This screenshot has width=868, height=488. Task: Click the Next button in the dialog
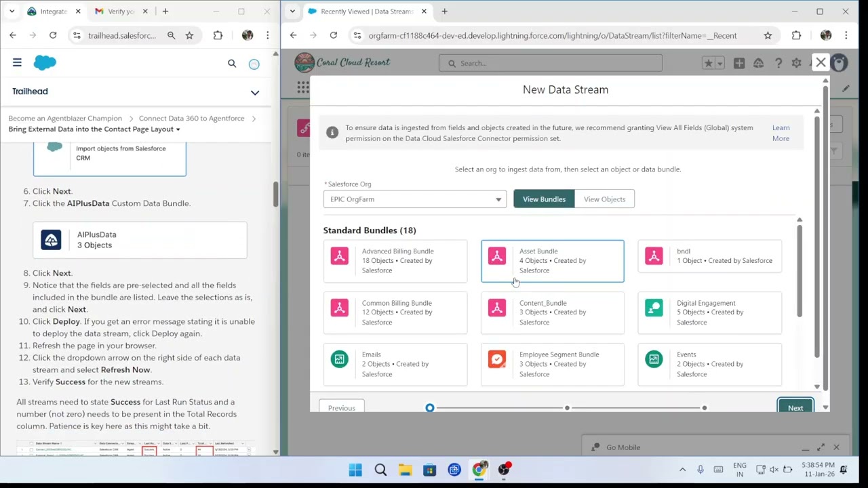(x=795, y=407)
